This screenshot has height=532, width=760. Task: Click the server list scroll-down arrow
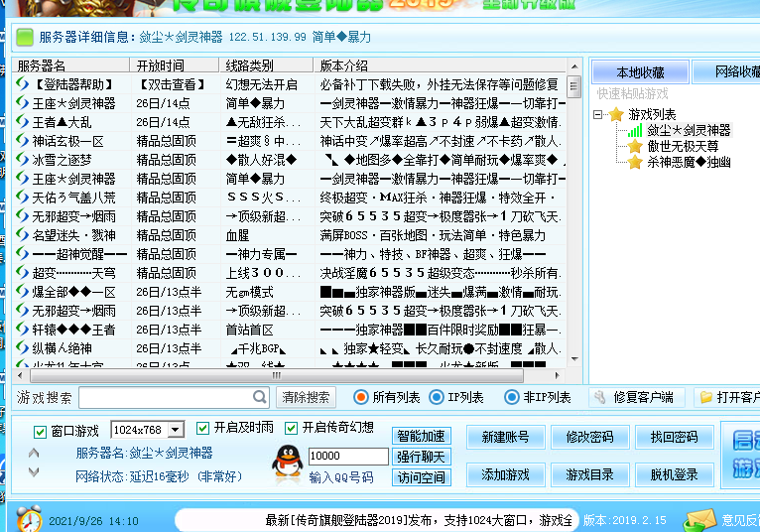[x=574, y=359]
